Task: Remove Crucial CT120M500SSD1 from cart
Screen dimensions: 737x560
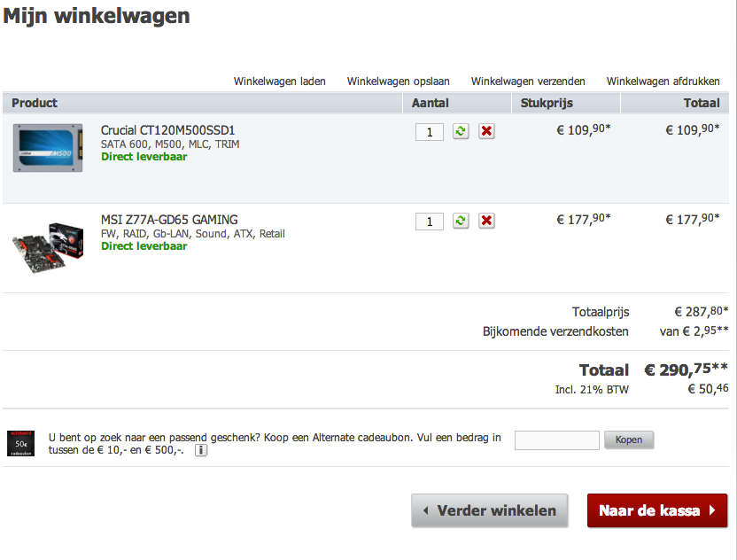Action: tap(486, 131)
